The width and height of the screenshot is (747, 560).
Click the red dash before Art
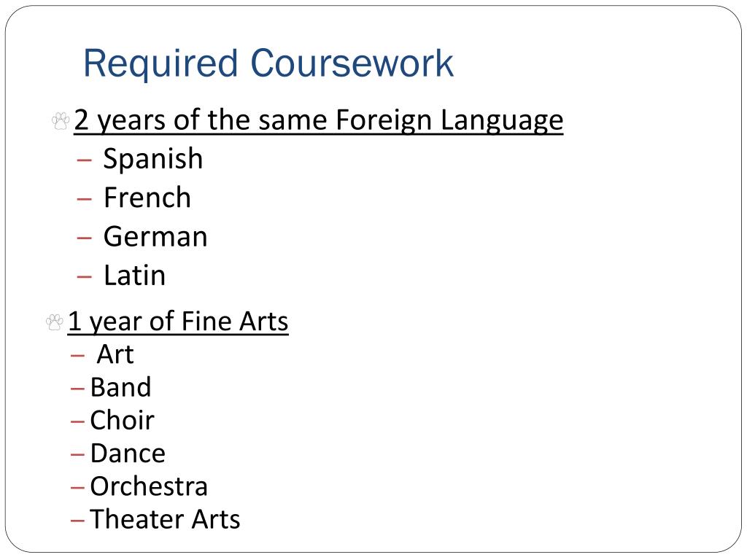coord(77,355)
